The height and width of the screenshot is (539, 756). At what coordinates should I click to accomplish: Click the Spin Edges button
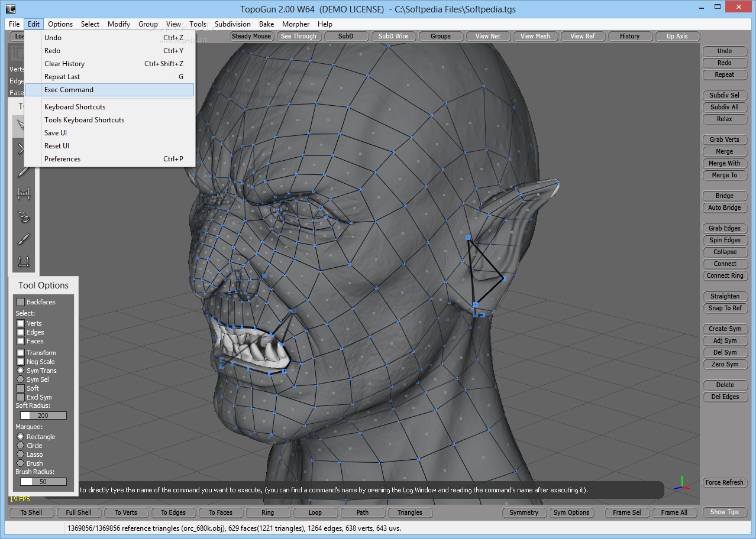click(725, 240)
